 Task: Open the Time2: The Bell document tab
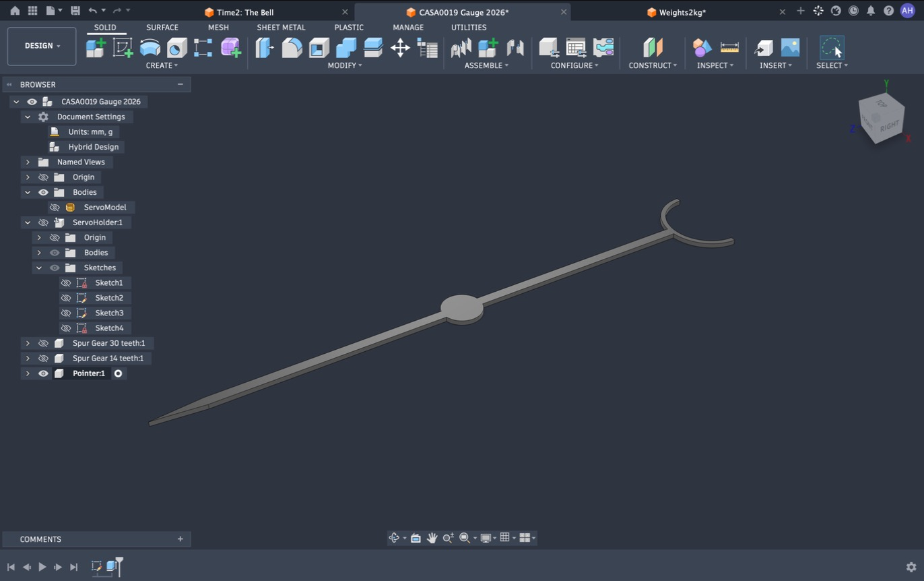coord(245,12)
